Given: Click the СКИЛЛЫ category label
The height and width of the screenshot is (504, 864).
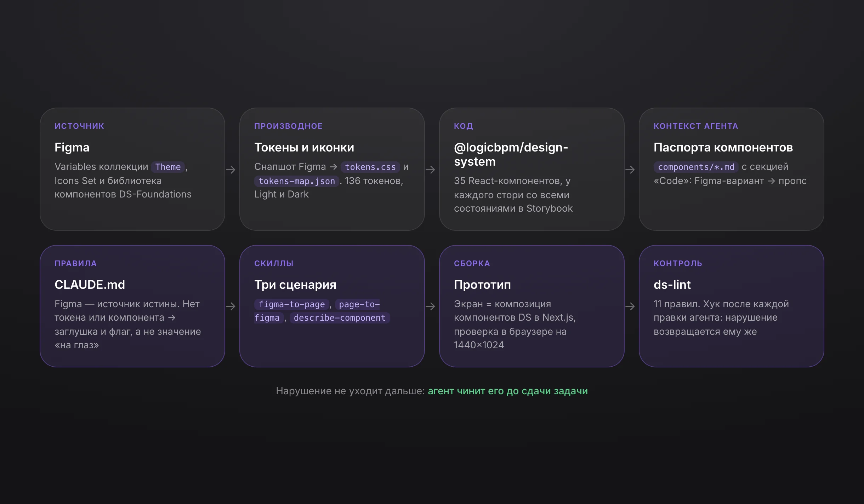Looking at the screenshot, I should coord(274,263).
